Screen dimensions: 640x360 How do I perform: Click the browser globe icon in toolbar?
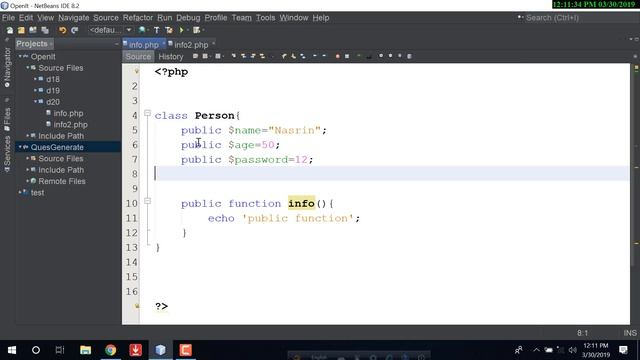click(x=142, y=30)
